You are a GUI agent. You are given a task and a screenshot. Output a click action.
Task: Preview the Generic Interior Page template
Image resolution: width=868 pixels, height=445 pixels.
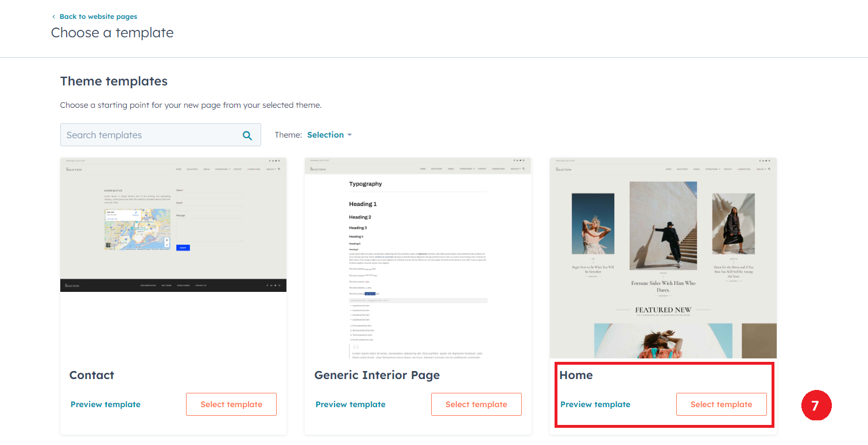[x=350, y=404]
